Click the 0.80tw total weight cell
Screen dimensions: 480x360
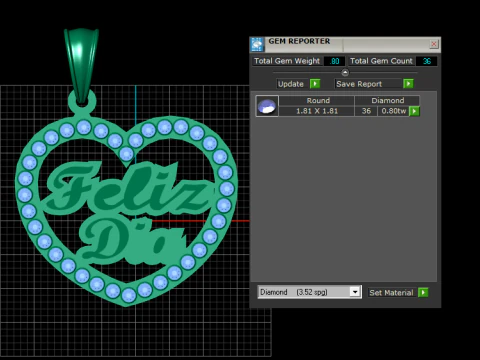tap(394, 111)
